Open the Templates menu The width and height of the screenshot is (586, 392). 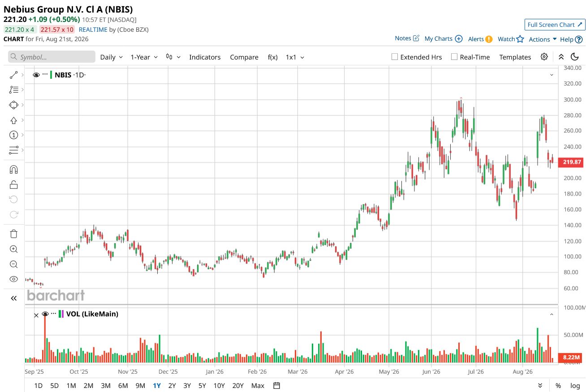click(515, 57)
